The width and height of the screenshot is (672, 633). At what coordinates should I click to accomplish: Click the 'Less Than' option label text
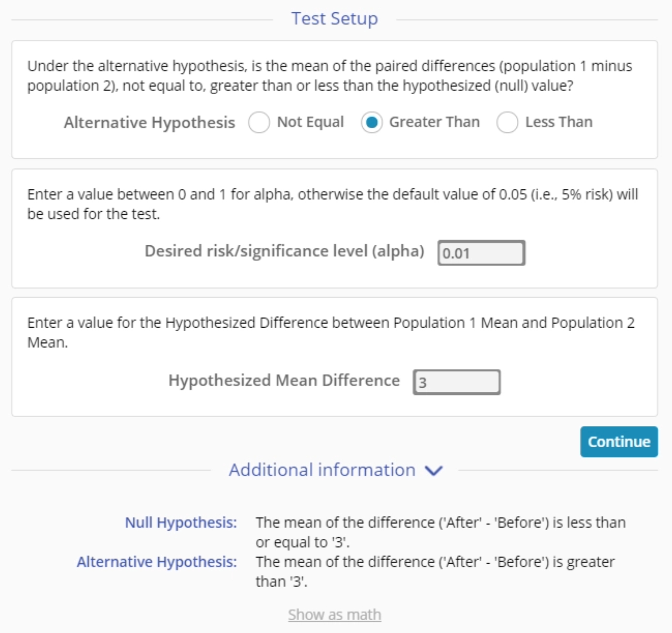click(x=559, y=122)
